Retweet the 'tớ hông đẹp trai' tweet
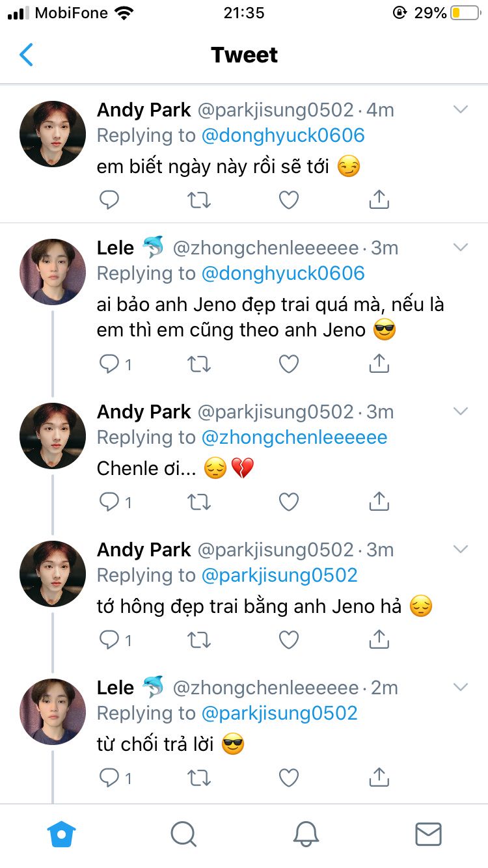Image resolution: width=488 pixels, height=868 pixels. coord(199,640)
